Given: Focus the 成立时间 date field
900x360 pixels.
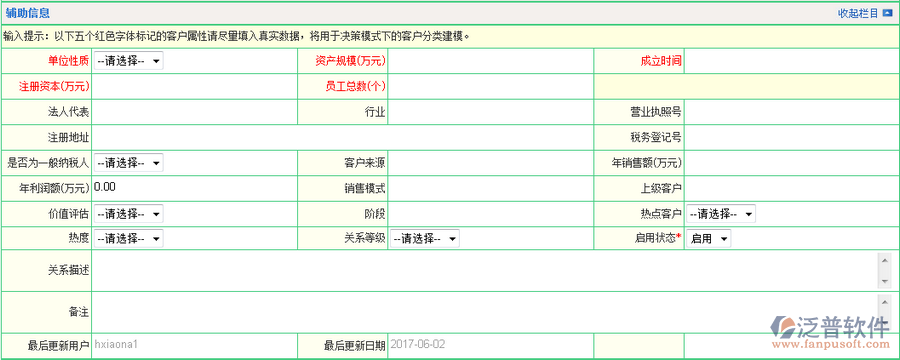Looking at the screenshot, I should [x=791, y=61].
